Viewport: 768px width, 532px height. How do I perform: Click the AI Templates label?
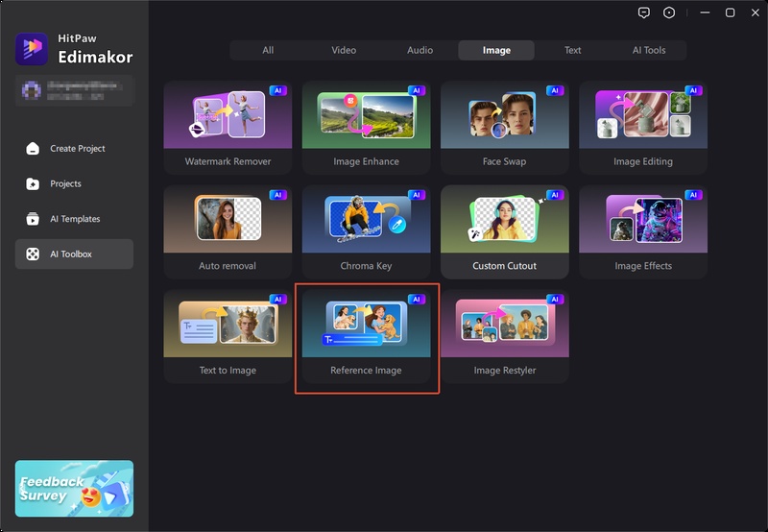coord(75,219)
